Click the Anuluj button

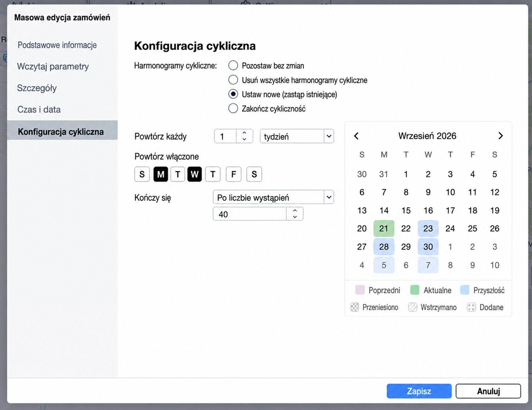pos(488,391)
